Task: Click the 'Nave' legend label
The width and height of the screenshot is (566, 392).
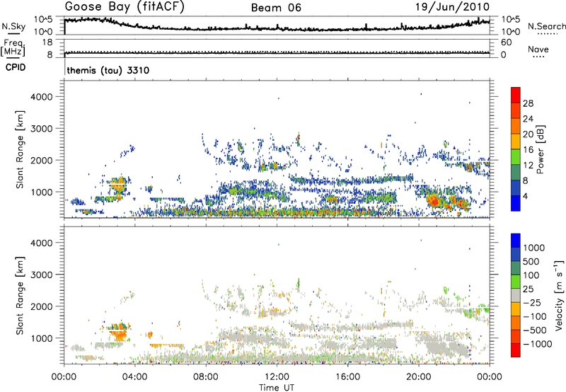Action: coord(538,50)
